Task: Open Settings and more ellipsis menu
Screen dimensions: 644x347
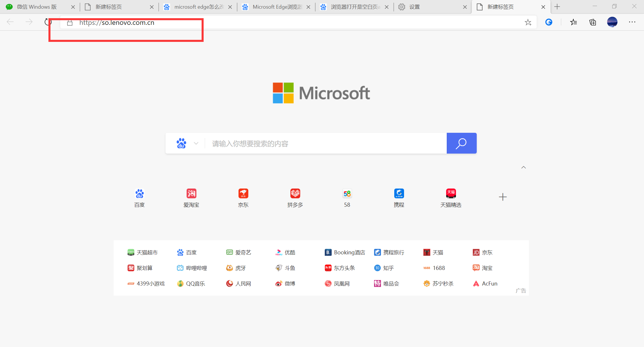Action: tap(632, 22)
